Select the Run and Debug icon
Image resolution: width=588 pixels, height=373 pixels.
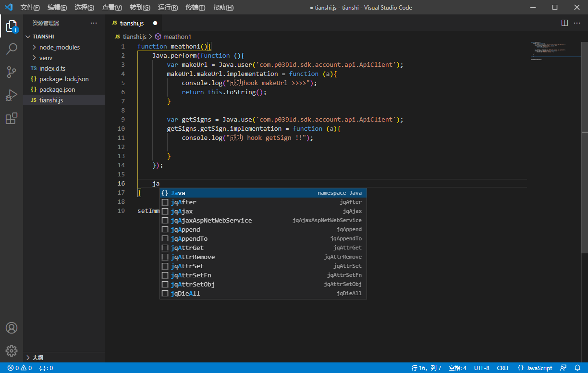[x=12, y=95]
